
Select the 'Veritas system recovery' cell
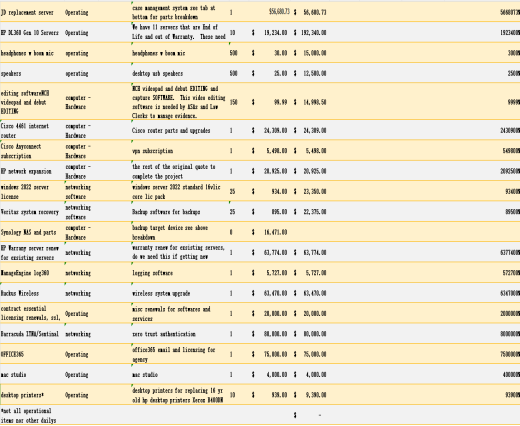[x=32, y=212]
